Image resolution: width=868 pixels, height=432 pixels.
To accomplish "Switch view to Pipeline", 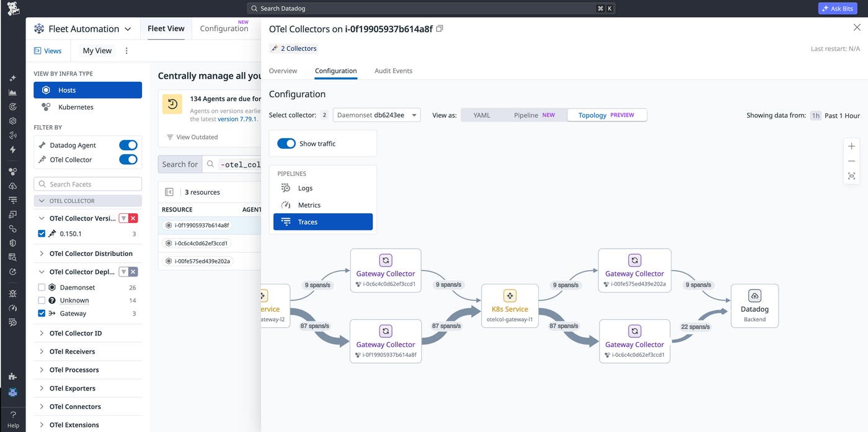I will coord(534,115).
